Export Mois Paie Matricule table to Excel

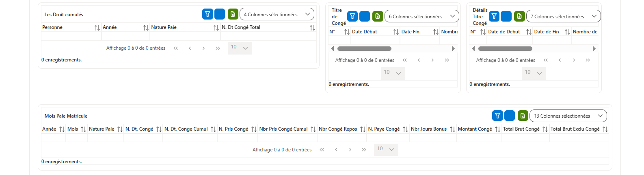coord(523,116)
